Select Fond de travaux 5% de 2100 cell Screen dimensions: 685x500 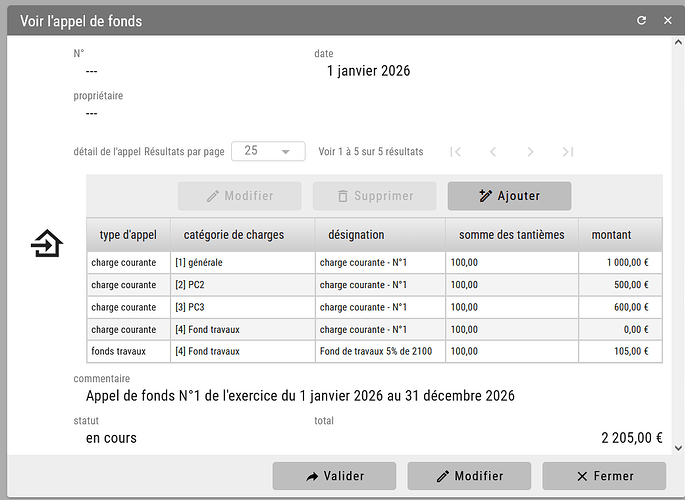coord(380,351)
